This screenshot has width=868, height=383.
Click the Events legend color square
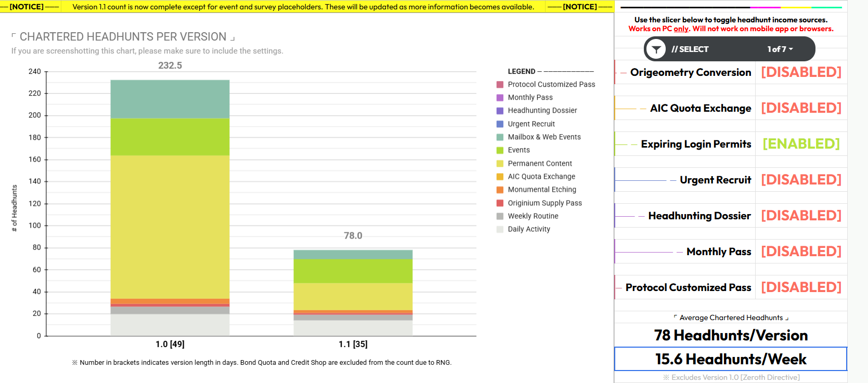click(x=500, y=150)
